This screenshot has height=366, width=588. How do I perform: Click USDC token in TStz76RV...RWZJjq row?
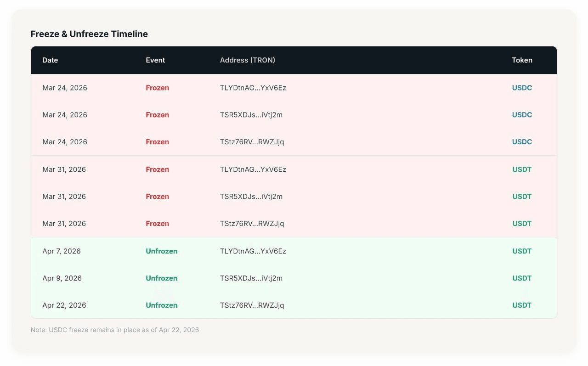coord(522,142)
